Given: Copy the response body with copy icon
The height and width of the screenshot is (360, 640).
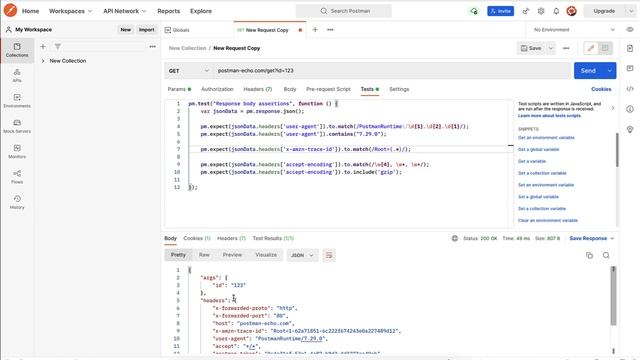Looking at the screenshot, I should point(589,256).
